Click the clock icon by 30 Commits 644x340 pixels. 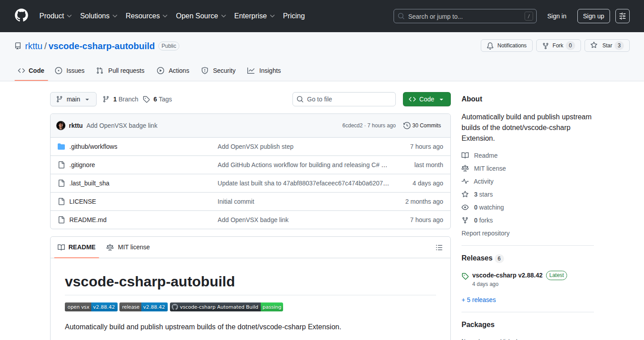pyautogui.click(x=407, y=126)
